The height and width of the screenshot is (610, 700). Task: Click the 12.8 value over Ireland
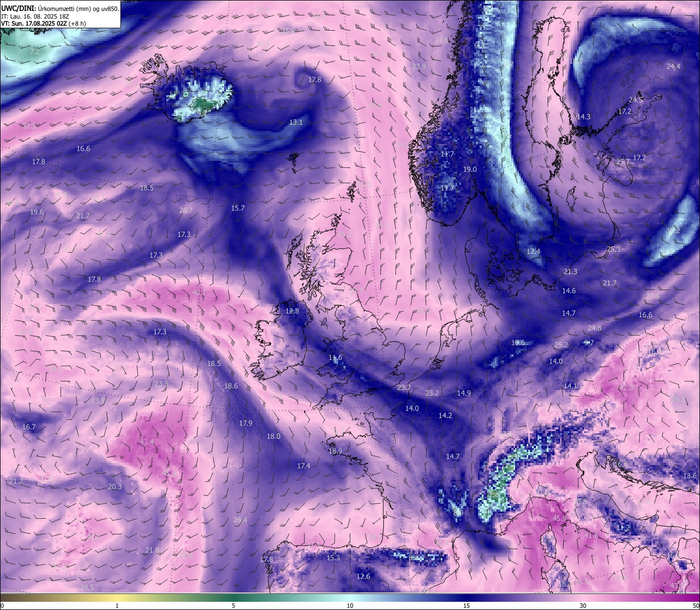292,311
